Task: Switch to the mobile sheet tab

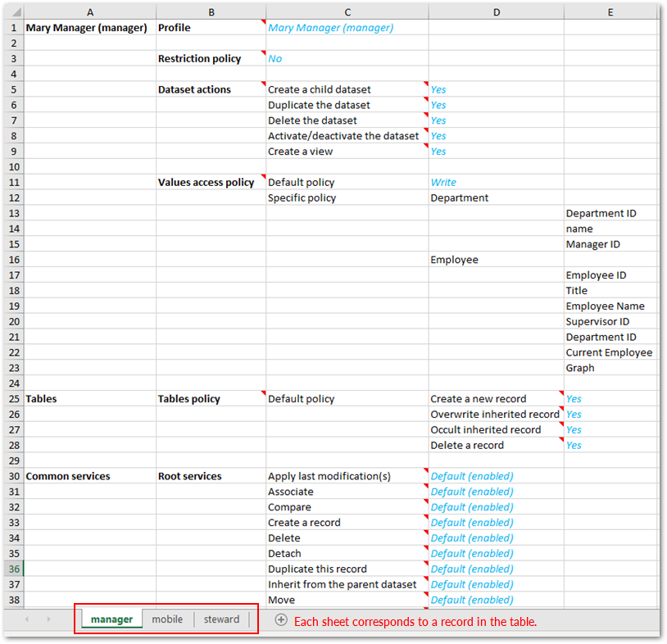Action: (x=167, y=619)
